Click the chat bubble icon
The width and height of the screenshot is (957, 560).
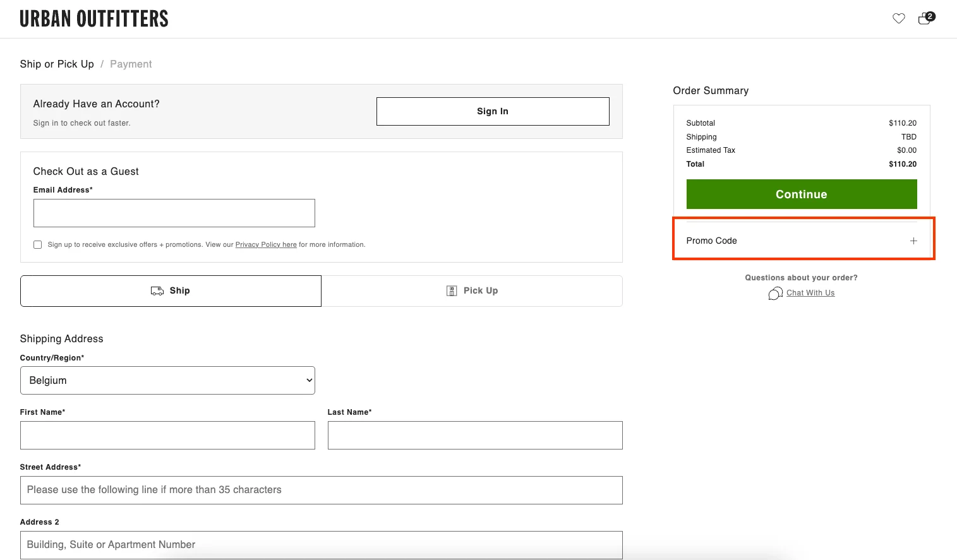pos(775,293)
